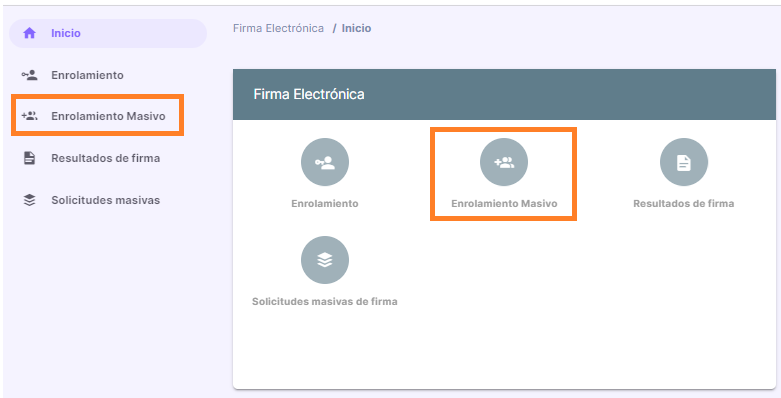Click the Enrolamiento Masivo tile label
The height and width of the screenshot is (398, 781).
click(x=504, y=204)
